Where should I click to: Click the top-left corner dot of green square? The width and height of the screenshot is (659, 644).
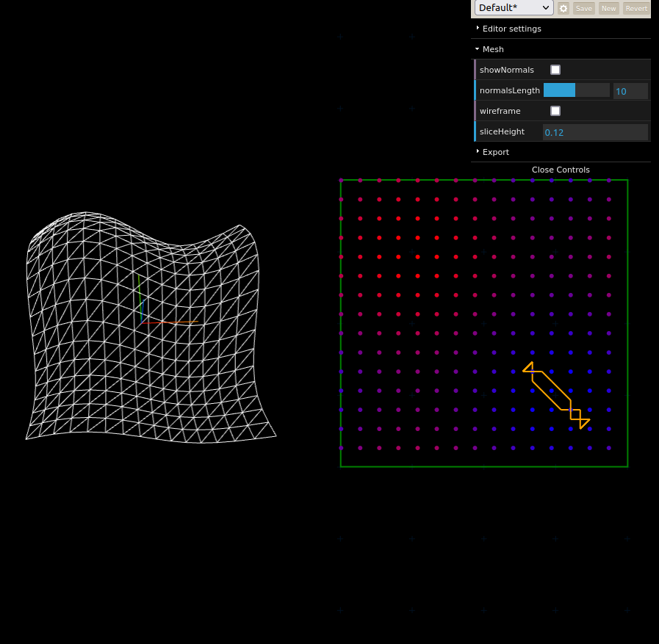(x=341, y=180)
